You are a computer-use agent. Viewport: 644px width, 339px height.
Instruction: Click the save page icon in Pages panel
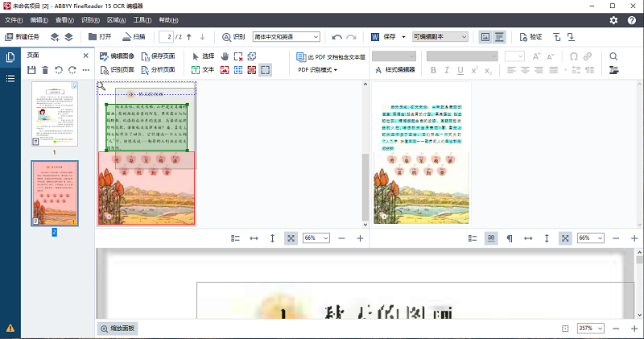coord(31,70)
